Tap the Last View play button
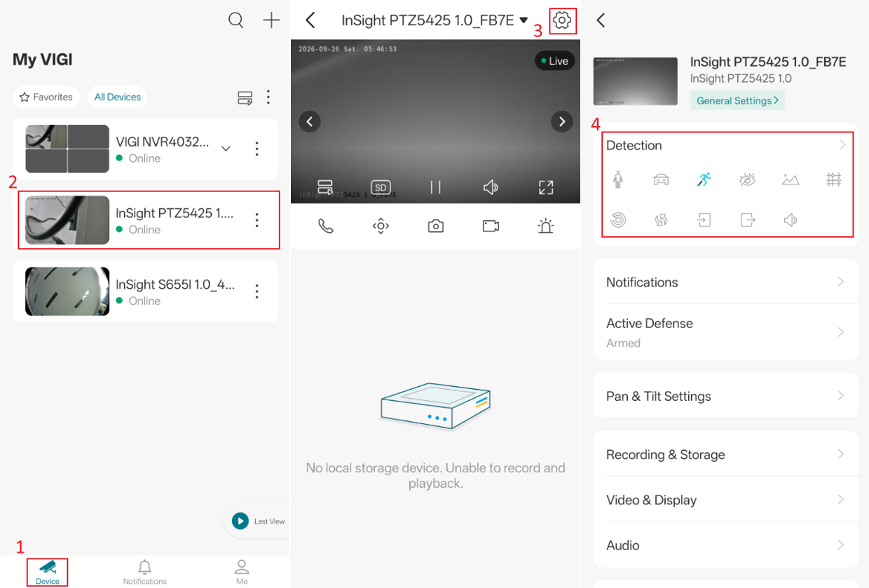869x588 pixels. 240,521
